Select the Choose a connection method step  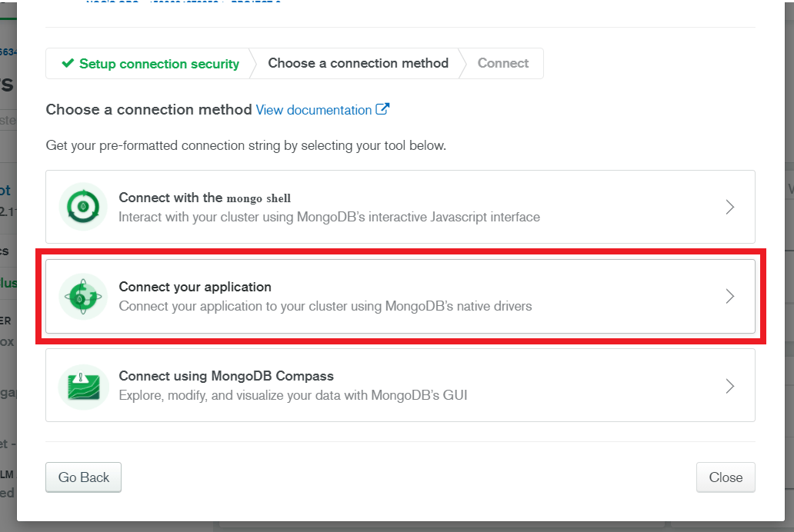[358, 63]
